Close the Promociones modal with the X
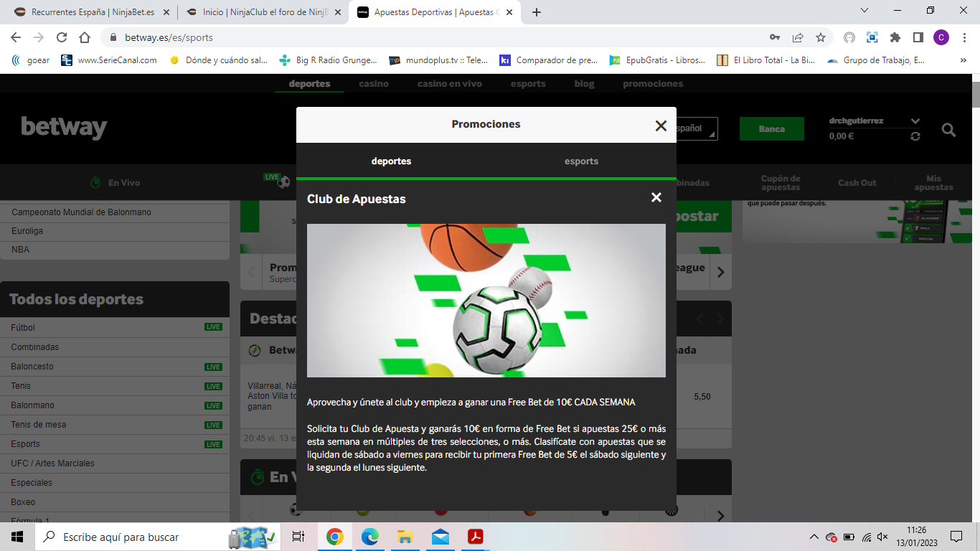 (x=661, y=126)
